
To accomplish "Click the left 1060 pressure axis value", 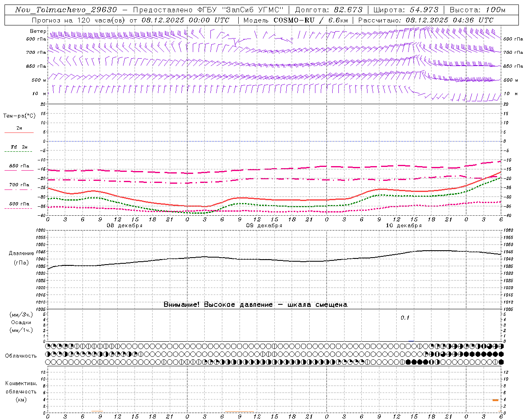I will (x=41, y=231).
